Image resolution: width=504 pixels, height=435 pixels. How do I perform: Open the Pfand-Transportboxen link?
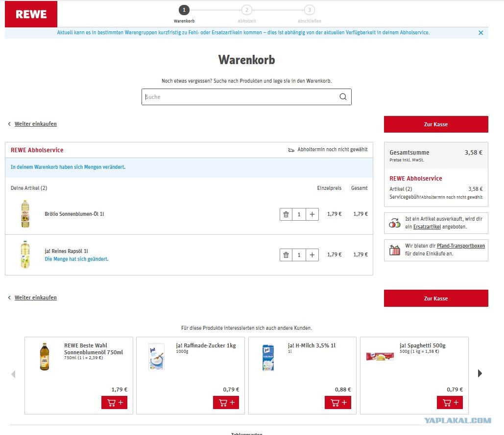pyautogui.click(x=460, y=246)
